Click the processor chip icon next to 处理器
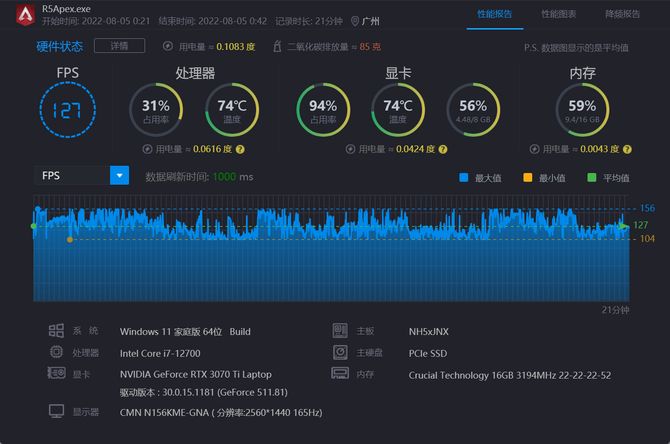 56,352
